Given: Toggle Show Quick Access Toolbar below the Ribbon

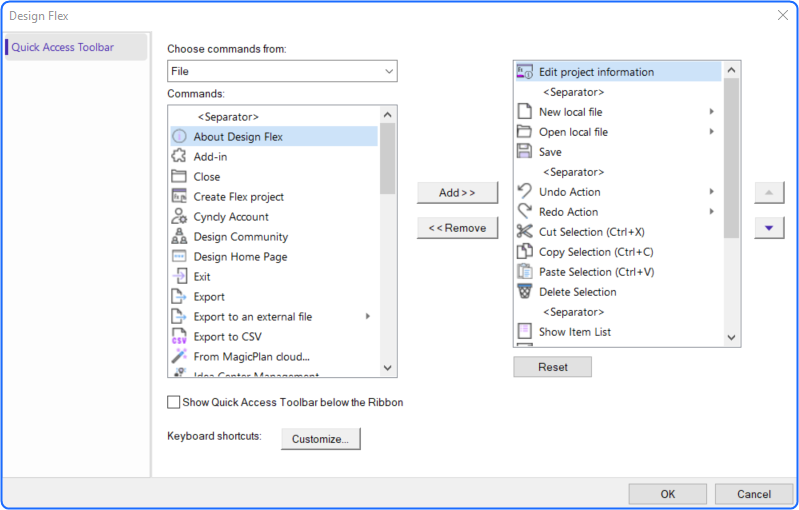Looking at the screenshot, I should [x=174, y=402].
